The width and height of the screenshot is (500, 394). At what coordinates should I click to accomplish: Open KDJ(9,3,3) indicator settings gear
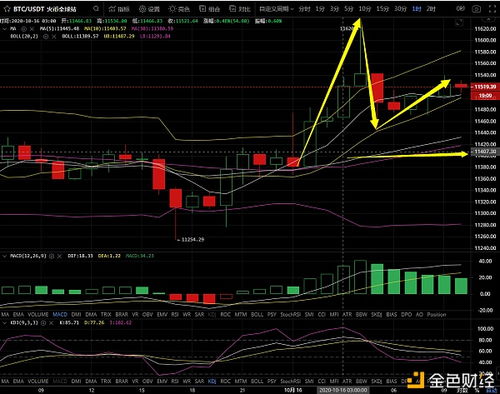click(x=43, y=323)
